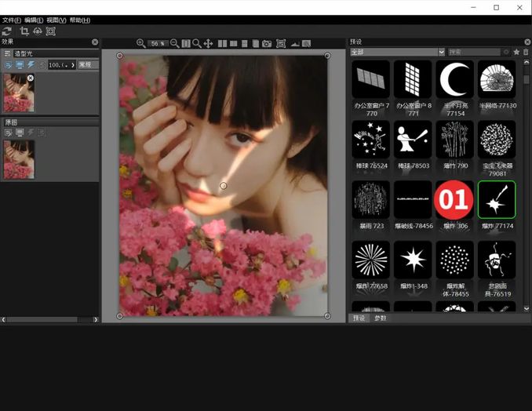Select the crop tool icon
532x411 pixels.
coord(24,31)
